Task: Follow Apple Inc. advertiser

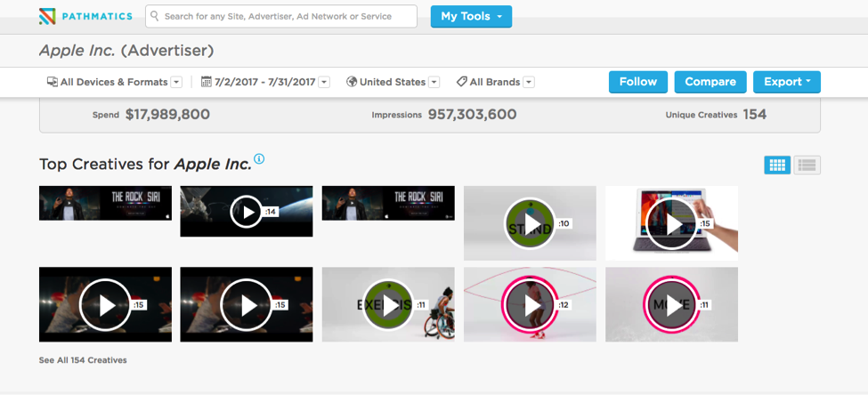Action: [x=638, y=82]
